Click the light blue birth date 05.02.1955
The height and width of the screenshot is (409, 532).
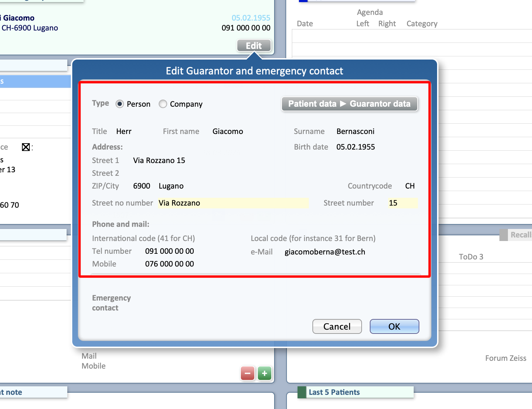pos(251,18)
